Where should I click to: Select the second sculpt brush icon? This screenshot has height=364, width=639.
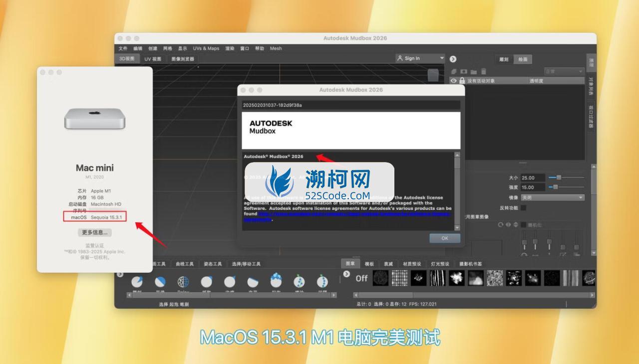click(x=160, y=282)
